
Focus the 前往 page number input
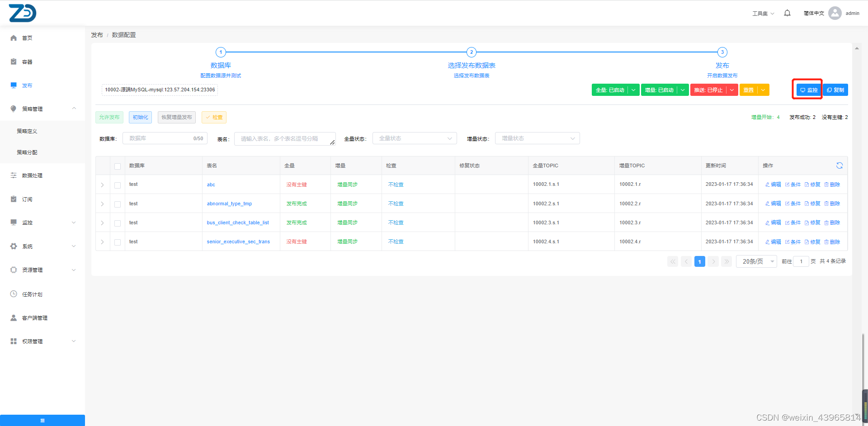[801, 261]
